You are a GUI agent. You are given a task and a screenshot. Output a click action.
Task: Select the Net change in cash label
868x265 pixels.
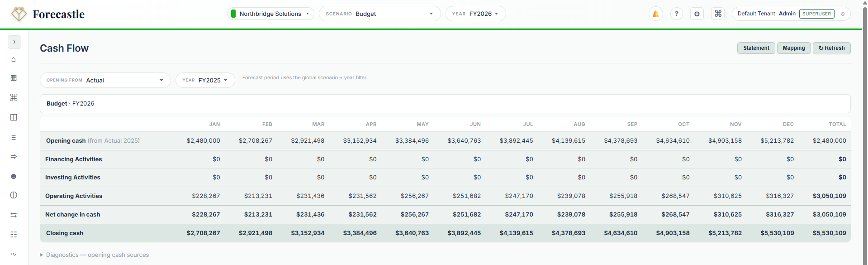[72, 214]
